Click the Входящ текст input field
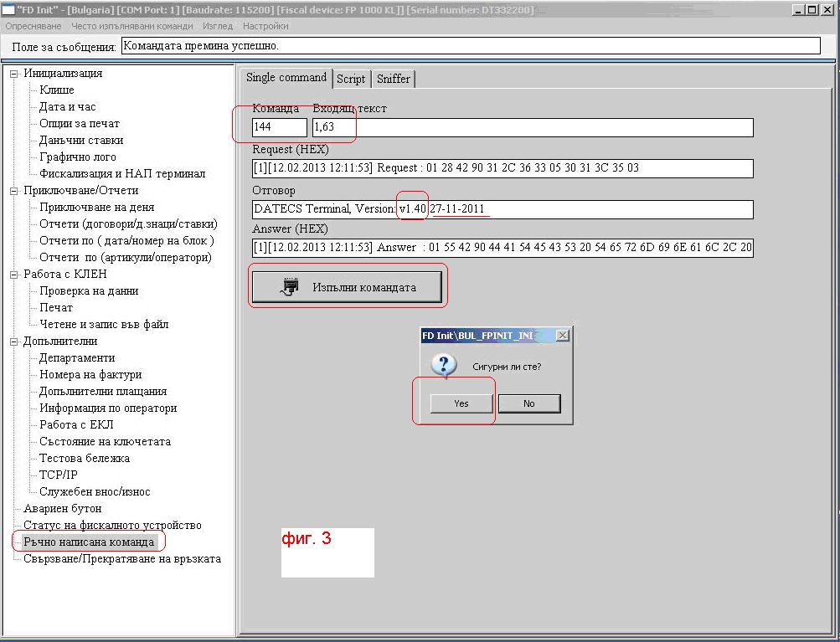The height and width of the screenshot is (642, 840). (x=533, y=127)
